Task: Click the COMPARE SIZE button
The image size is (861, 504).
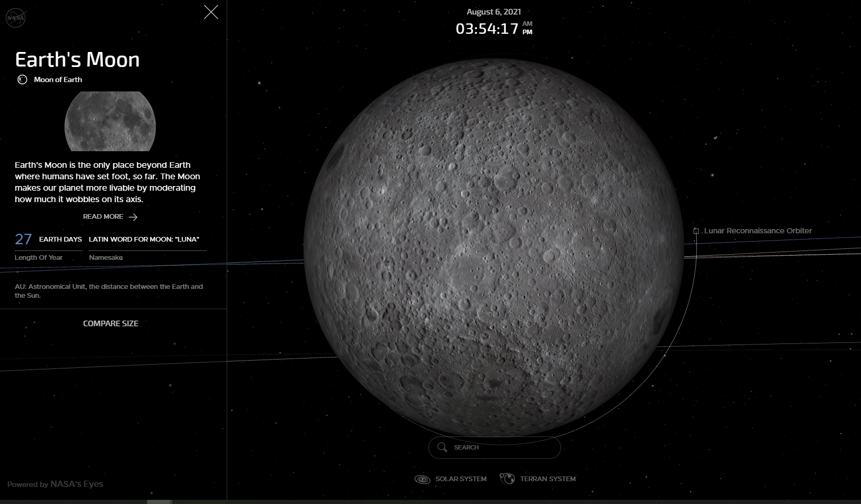Action: (111, 323)
